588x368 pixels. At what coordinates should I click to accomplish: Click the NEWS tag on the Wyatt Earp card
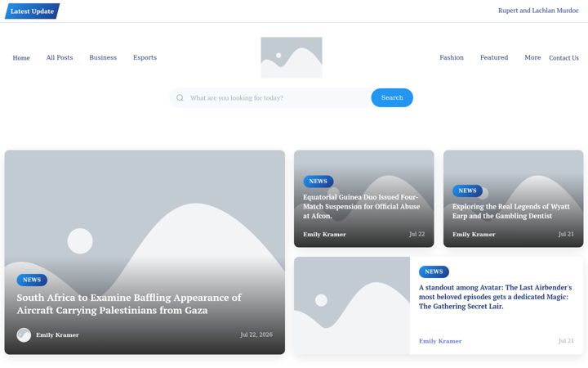point(467,191)
